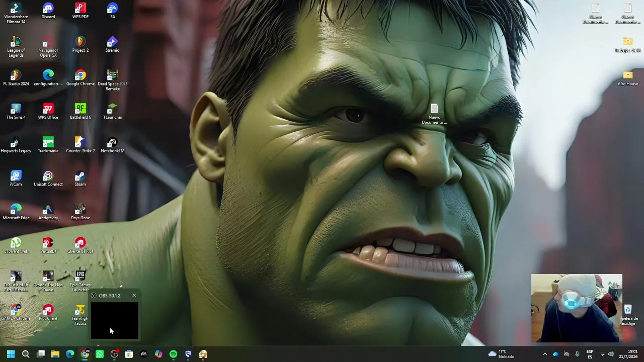The height and width of the screenshot is (362, 644).
Task: Click the Navegador Opera GX icon
Action: (48, 47)
